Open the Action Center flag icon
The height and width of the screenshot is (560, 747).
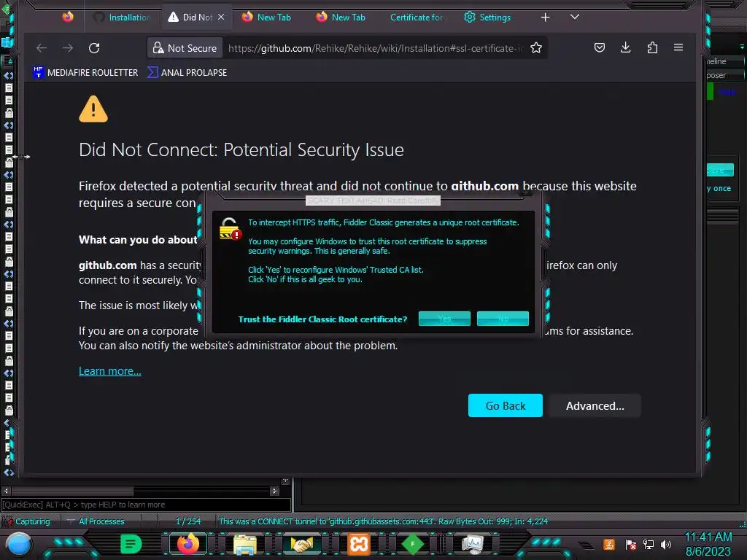tap(631, 544)
